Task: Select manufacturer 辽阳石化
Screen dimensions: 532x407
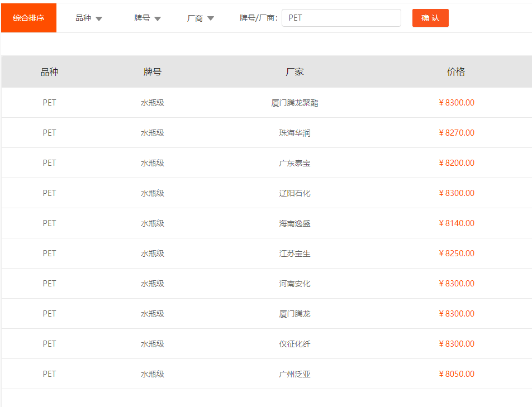Action: (x=294, y=193)
